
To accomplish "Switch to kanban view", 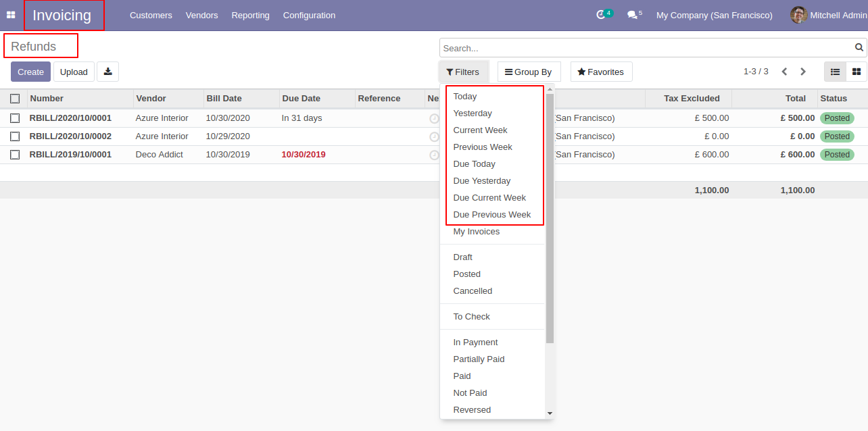I will (857, 72).
